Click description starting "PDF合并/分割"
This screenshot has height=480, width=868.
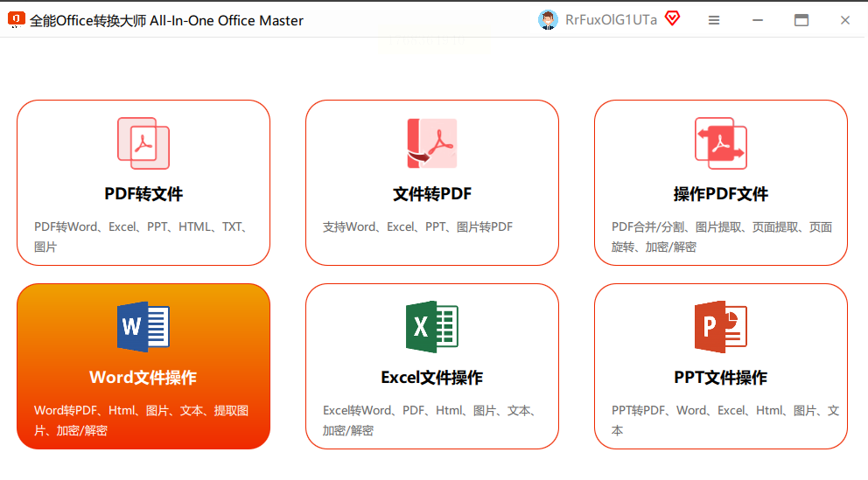coord(722,237)
